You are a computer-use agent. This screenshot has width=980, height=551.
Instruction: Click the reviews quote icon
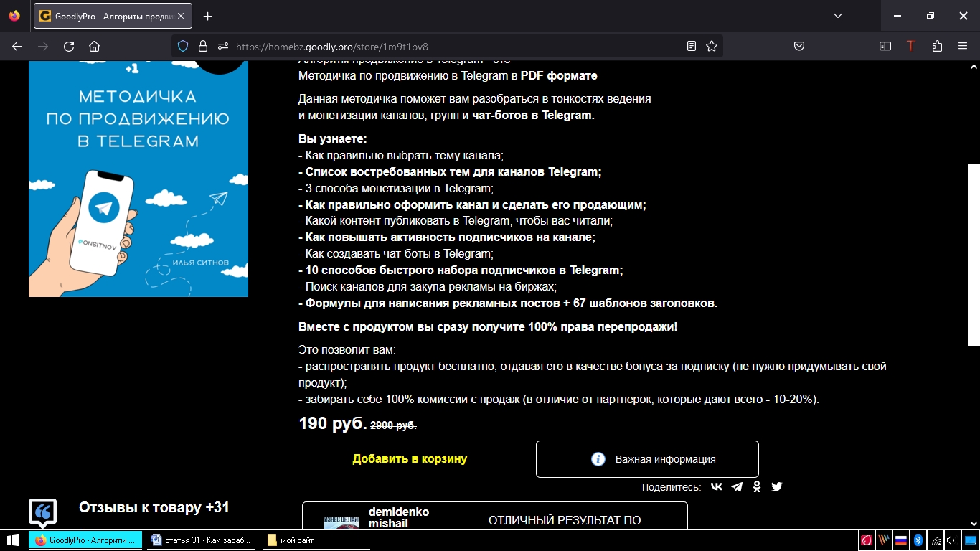pos(42,512)
